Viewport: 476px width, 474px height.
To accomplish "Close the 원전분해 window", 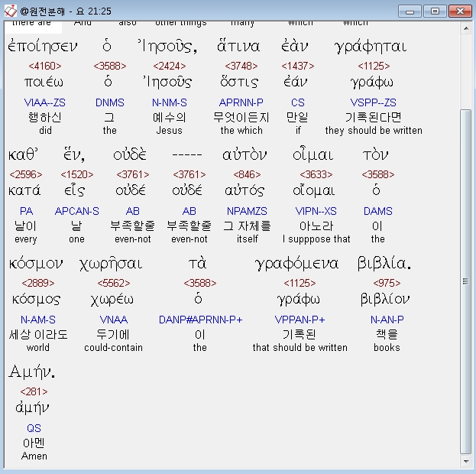I will [460, 11].
